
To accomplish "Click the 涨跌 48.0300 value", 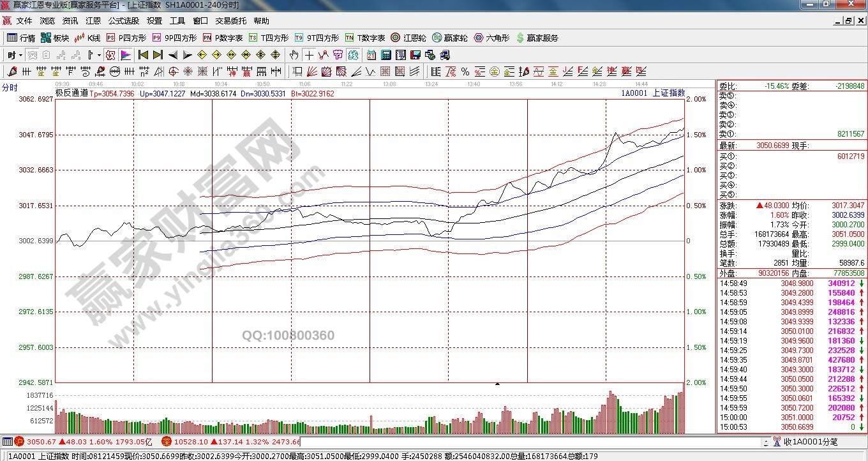I will (772, 206).
